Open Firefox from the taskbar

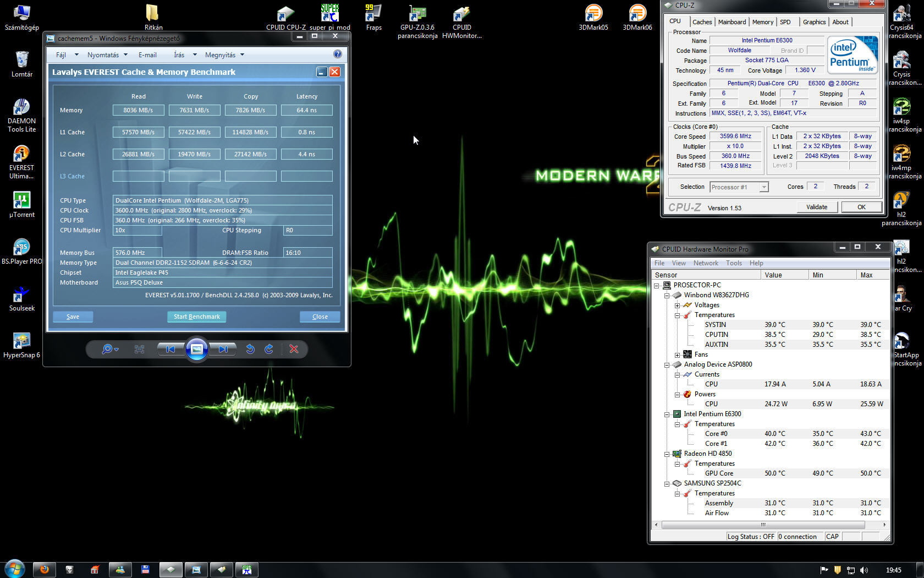tap(44, 570)
